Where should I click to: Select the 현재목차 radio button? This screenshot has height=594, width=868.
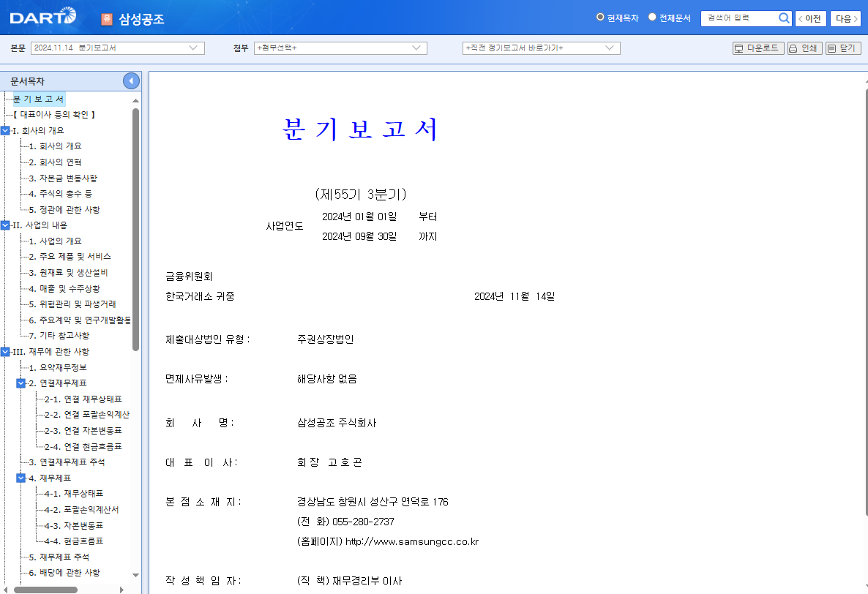pyautogui.click(x=600, y=18)
